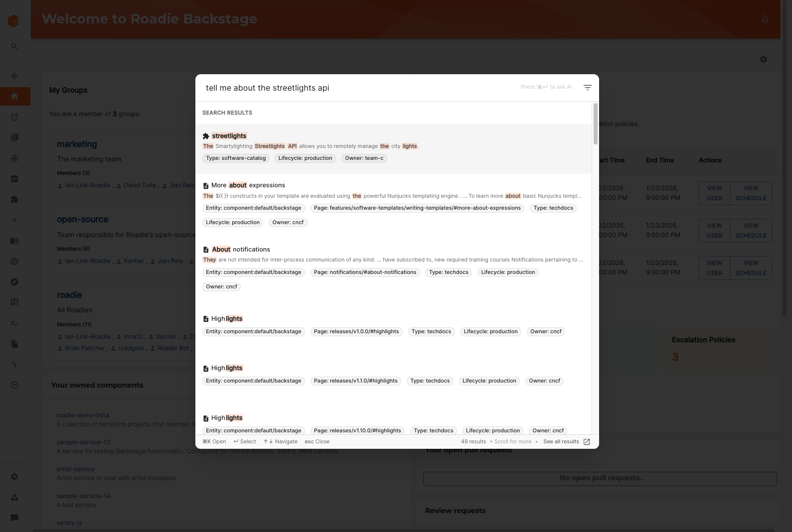Open the open-source group link
This screenshot has height=532, width=792.
tap(82, 219)
